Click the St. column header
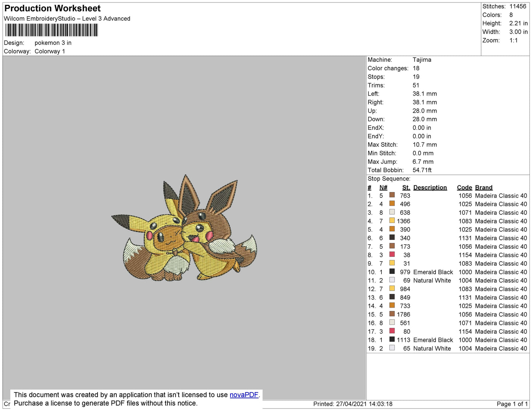Viewport: 532px width, 411px height. tap(406, 188)
